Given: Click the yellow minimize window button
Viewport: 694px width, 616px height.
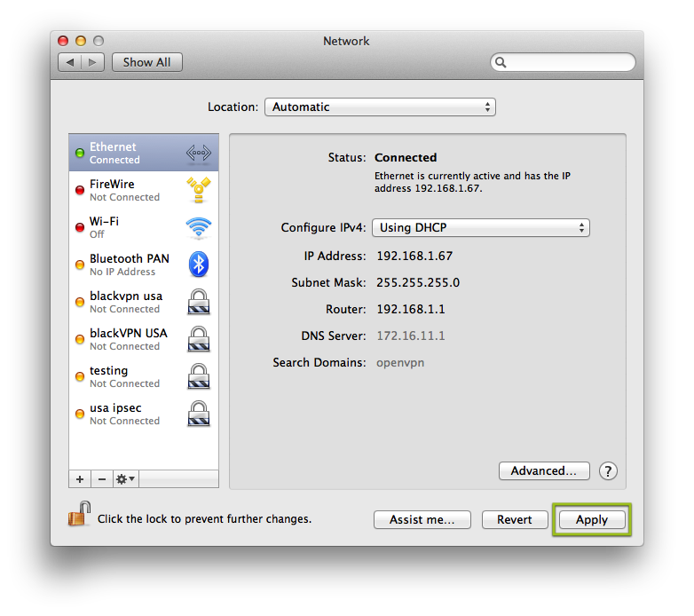Looking at the screenshot, I should pos(81,41).
